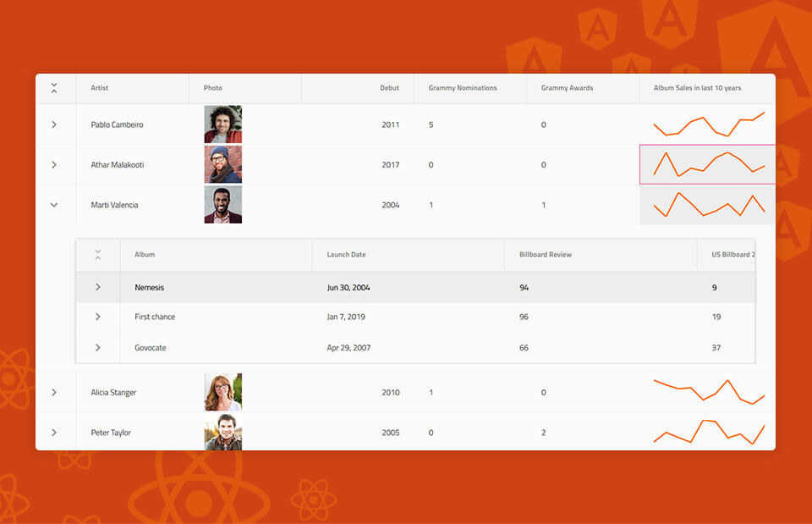Click Pablo Cambeiro's photo
812x524 pixels.
(222, 124)
